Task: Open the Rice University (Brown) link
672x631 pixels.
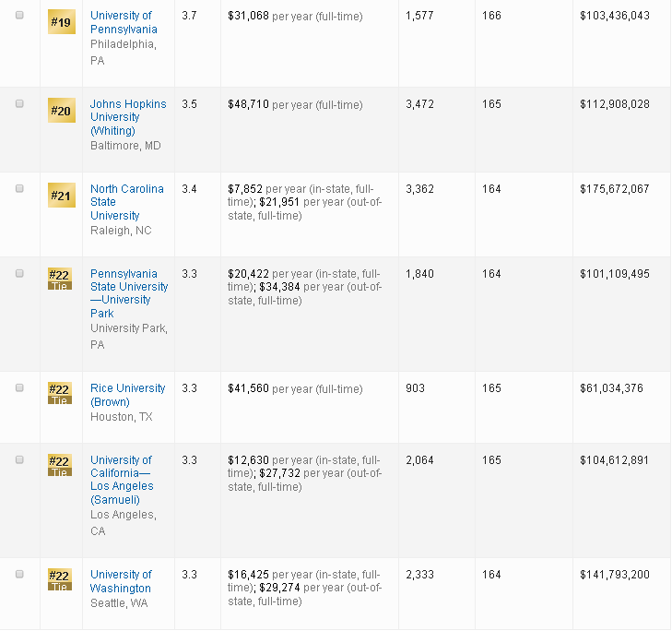Action: tap(127, 395)
